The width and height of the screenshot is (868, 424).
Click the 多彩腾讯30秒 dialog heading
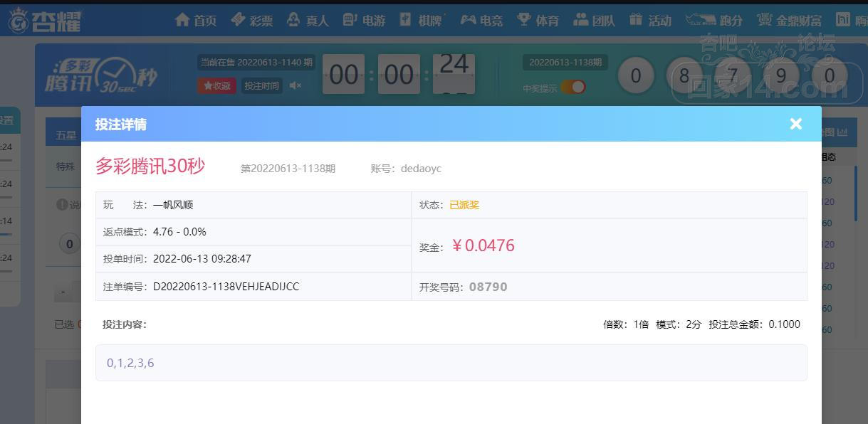point(150,166)
